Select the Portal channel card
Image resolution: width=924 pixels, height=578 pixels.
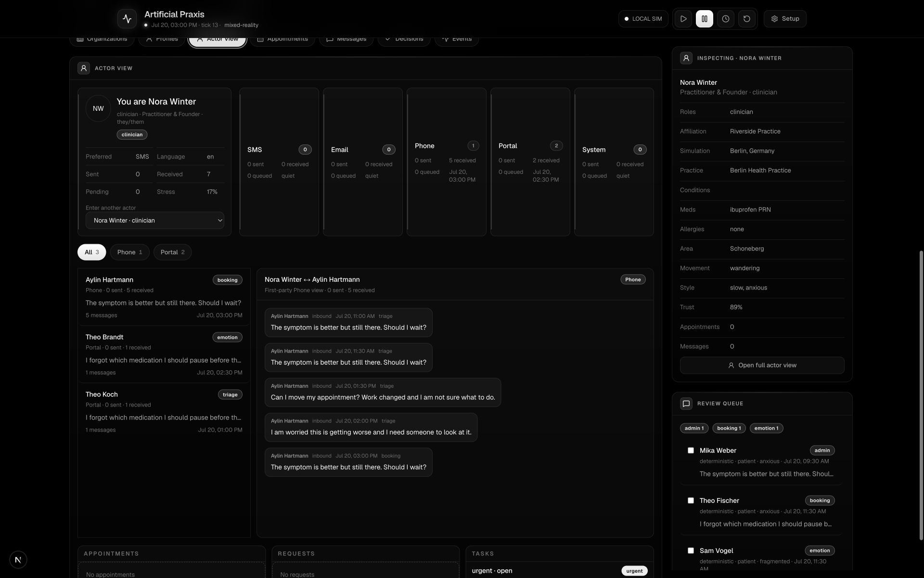(530, 162)
